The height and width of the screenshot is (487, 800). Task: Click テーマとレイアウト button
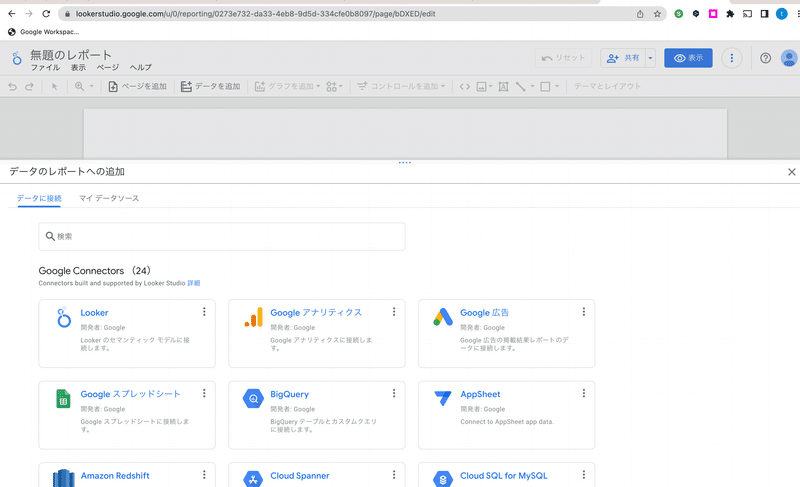(607, 87)
